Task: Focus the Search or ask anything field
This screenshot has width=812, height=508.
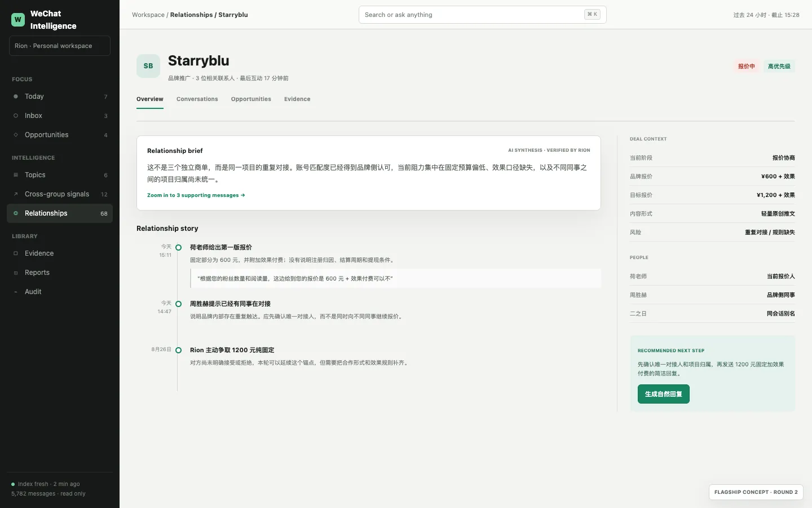Action: pyautogui.click(x=483, y=15)
